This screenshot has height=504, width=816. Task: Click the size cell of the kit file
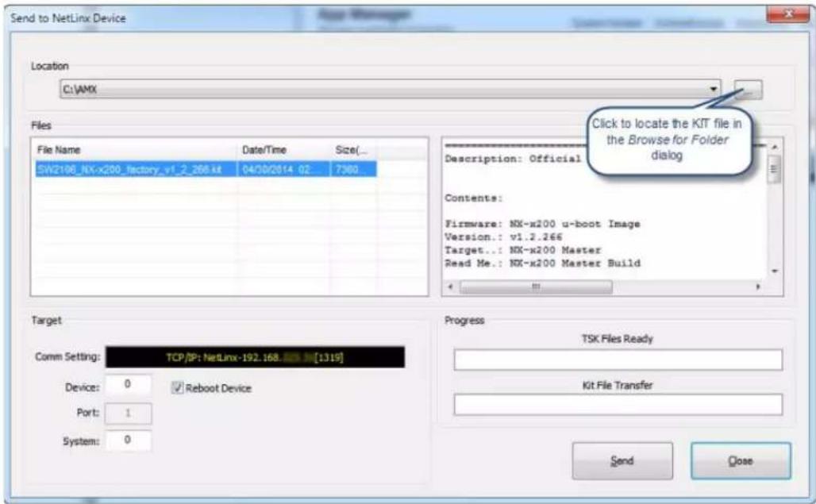click(354, 169)
